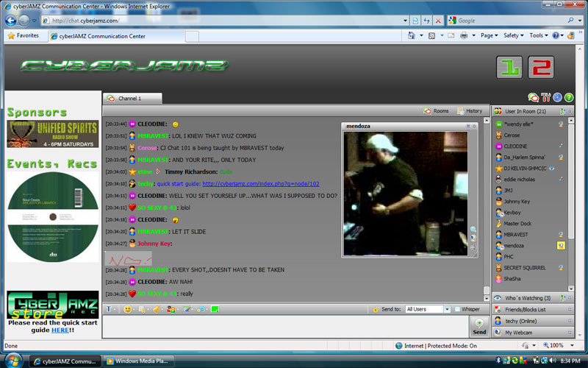588x368 pixels.
Task: Select user Master Dock in room list
Action: click(517, 224)
